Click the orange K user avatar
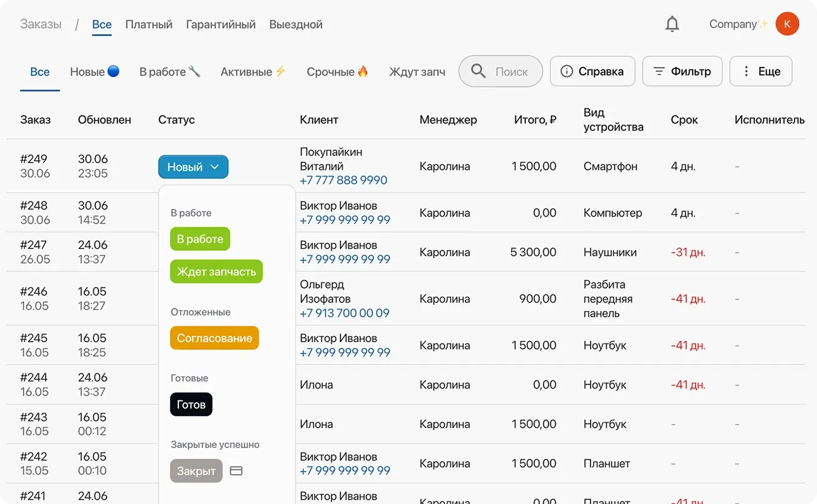 (x=787, y=24)
